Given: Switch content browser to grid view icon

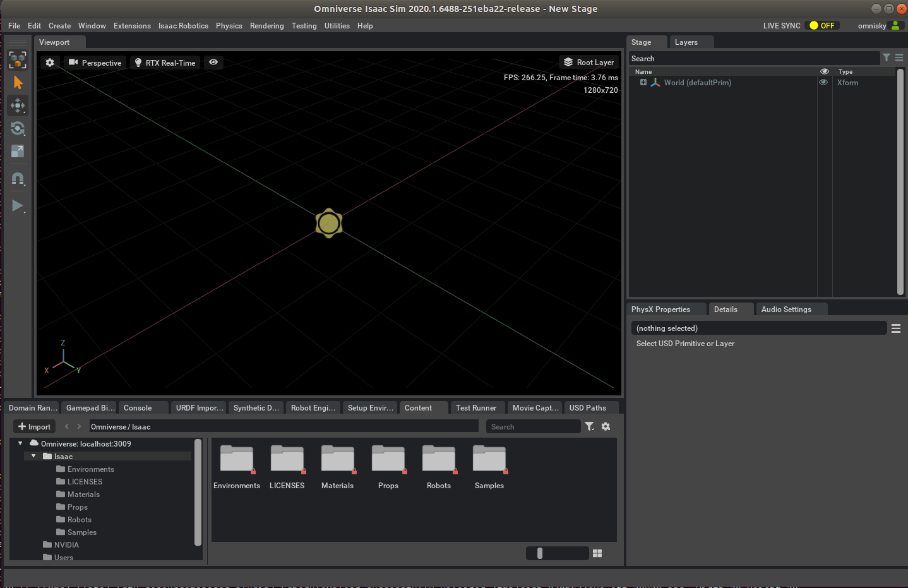Looking at the screenshot, I should tap(597, 553).
